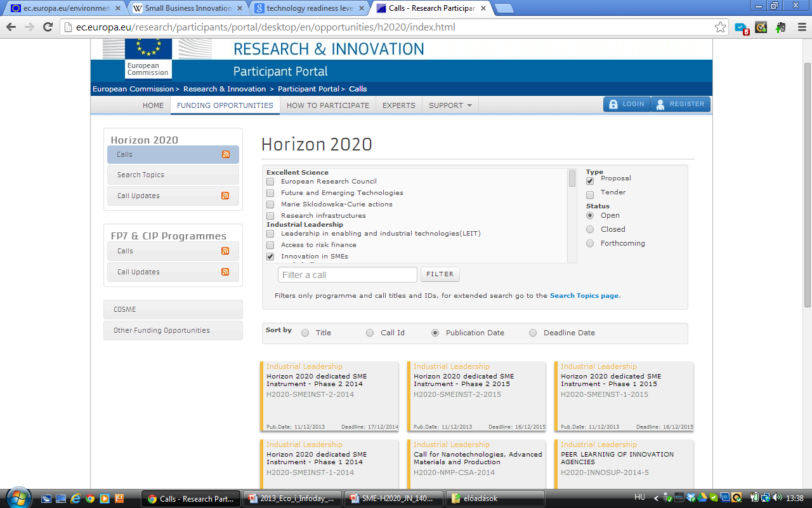
Task: Check Access to risk finance checkbox
Action: pyautogui.click(x=270, y=245)
